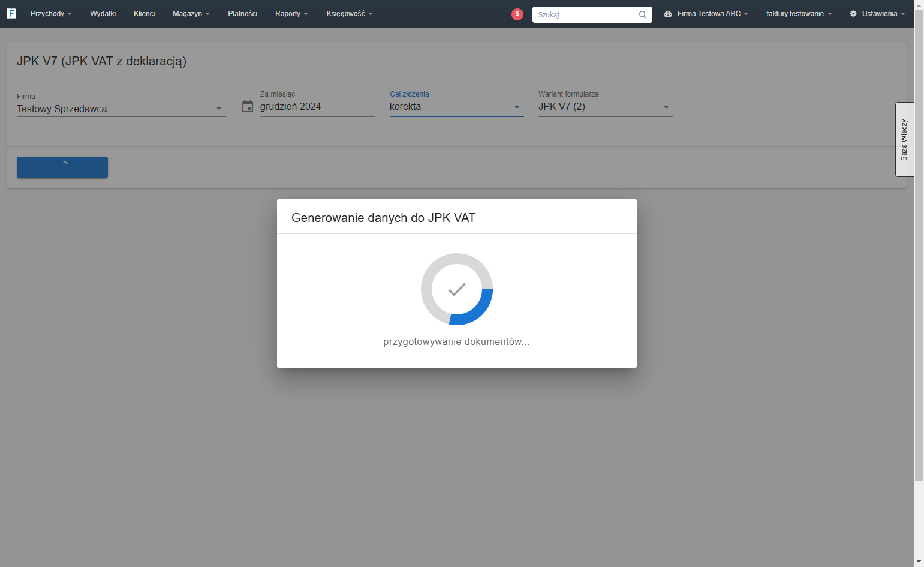Click the Za miesiąc date field

(318, 107)
